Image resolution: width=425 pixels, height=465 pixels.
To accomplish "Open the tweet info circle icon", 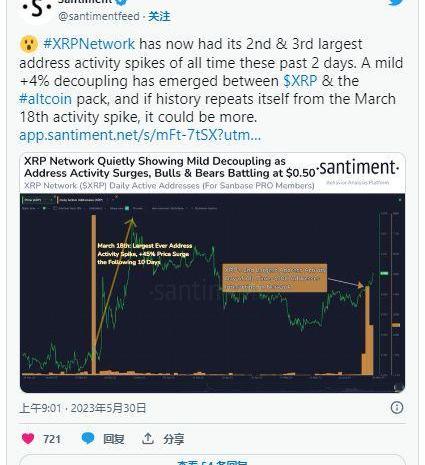I will coord(397,407).
